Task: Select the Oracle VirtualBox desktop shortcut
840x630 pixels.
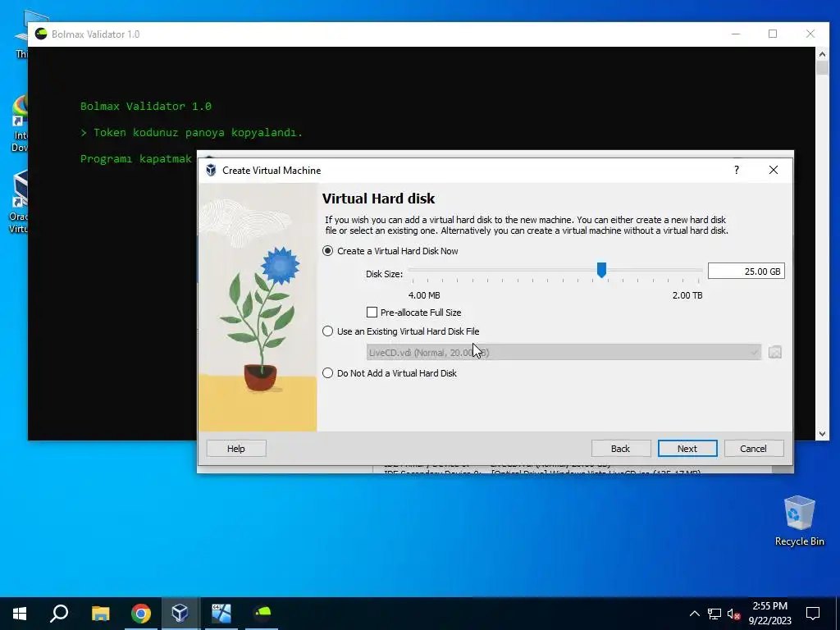Action: click(x=18, y=202)
